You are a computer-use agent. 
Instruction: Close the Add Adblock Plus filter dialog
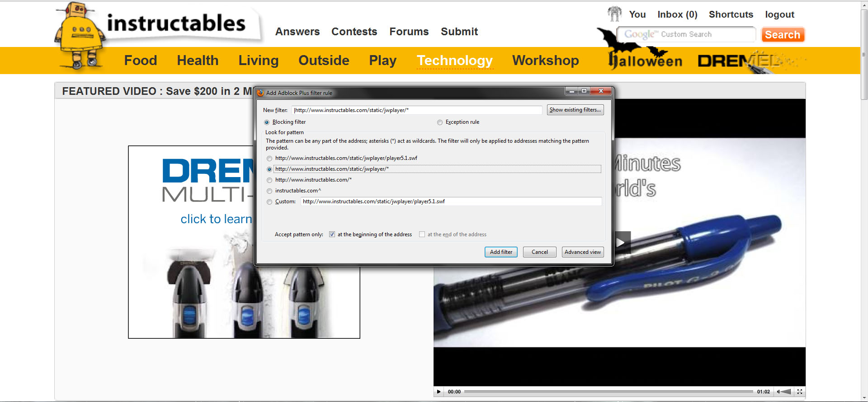[x=601, y=91]
